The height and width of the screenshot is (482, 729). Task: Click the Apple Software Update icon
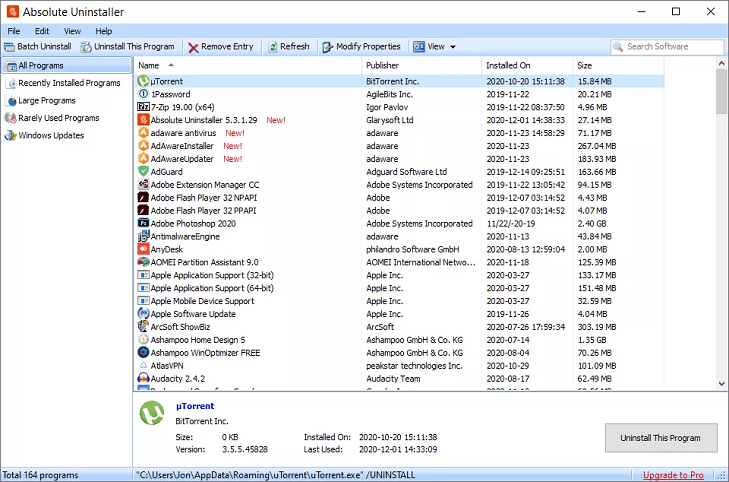[x=143, y=314]
